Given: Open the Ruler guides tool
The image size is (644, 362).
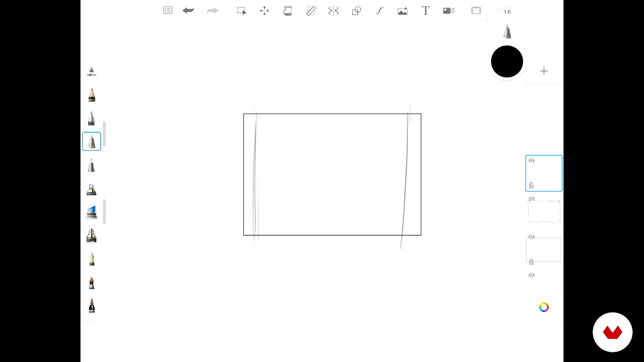Looking at the screenshot, I should tap(311, 11).
